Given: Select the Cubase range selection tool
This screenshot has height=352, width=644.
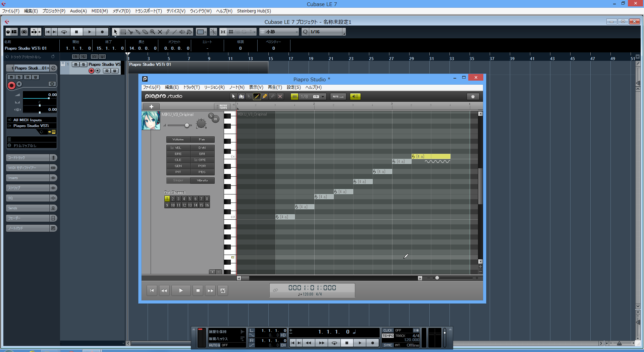Looking at the screenshot, I should pyautogui.click(x=123, y=32).
